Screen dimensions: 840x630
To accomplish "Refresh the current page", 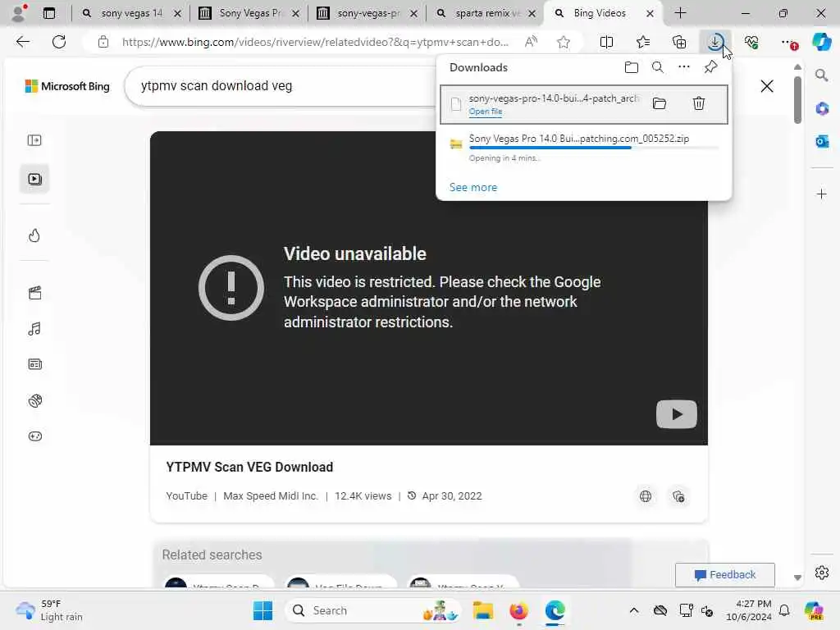I will (59, 42).
